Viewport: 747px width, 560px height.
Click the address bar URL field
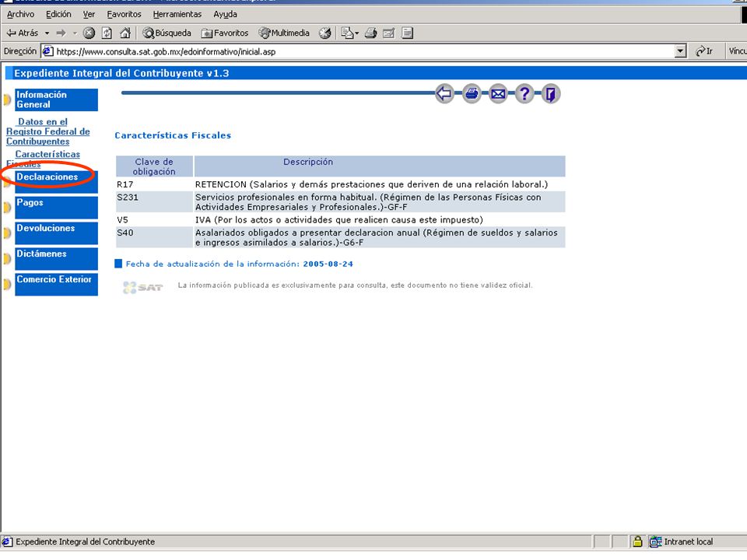(x=364, y=51)
